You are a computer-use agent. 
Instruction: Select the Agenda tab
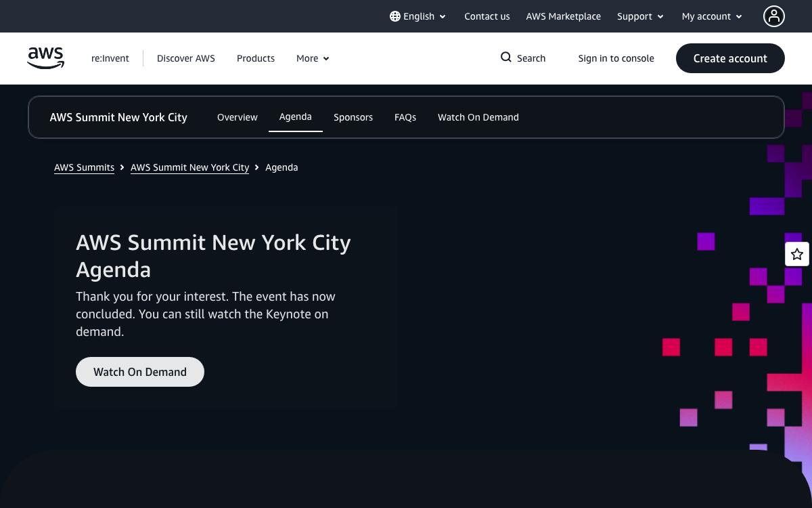(x=296, y=117)
